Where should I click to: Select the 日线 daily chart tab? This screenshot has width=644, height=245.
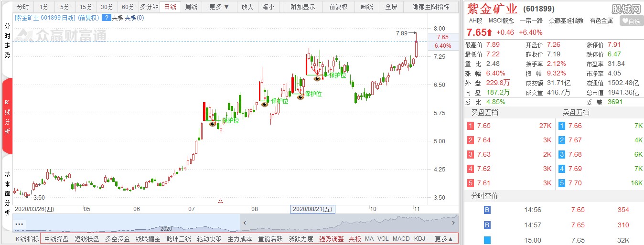[x=170, y=7]
